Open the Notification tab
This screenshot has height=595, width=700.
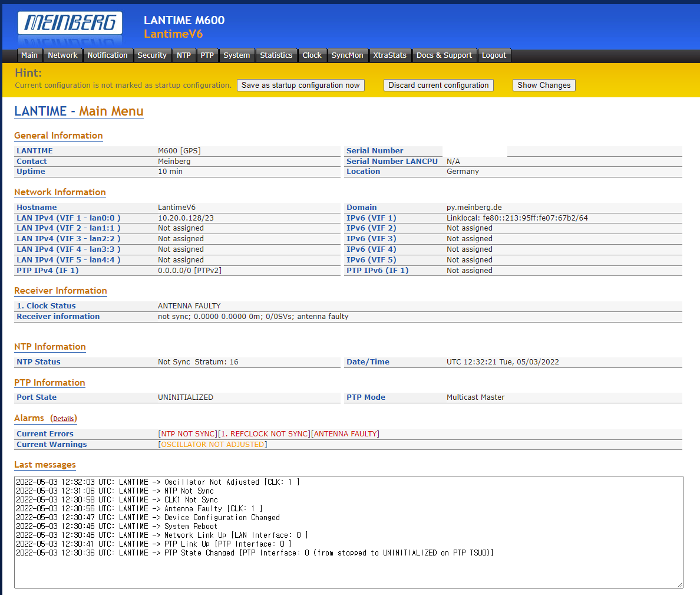(108, 55)
